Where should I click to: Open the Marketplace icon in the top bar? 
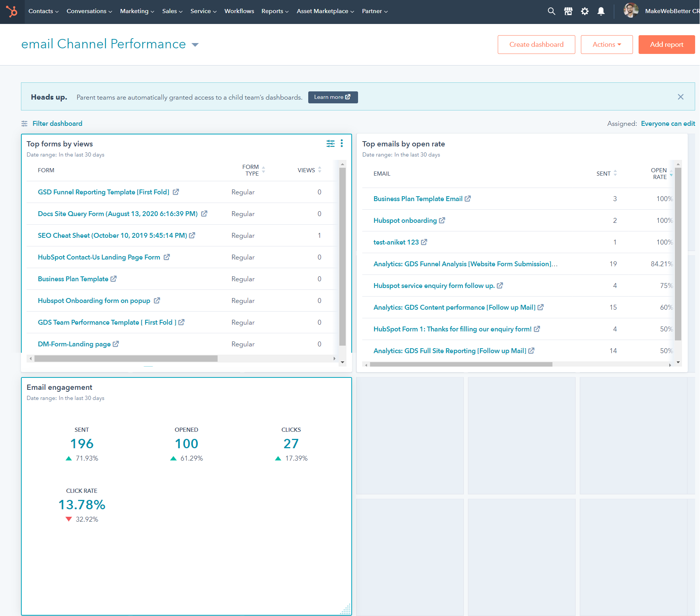coord(568,11)
